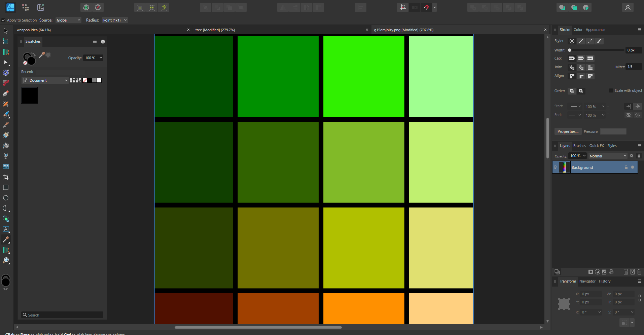Select the Move tool in the toolbar
The width and height of the screenshot is (644, 335).
6,31
